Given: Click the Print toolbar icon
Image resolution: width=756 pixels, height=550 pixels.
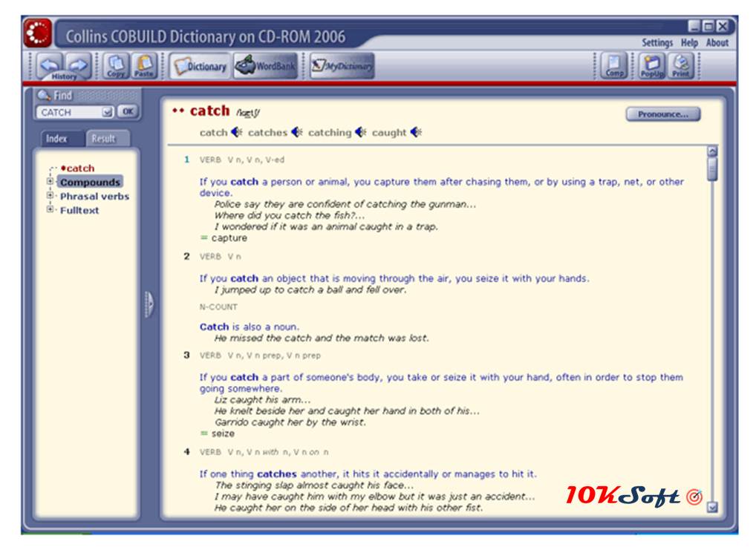Looking at the screenshot, I should 681,65.
